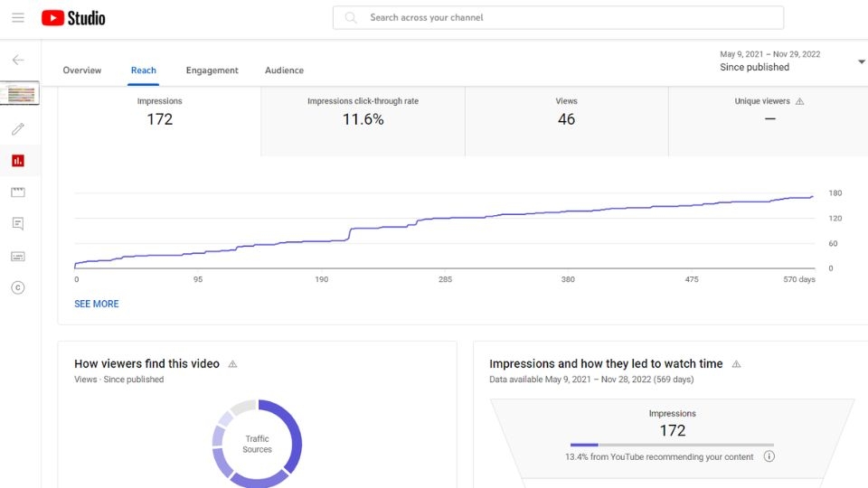Screen dimensions: 868x488
Task: Switch to the Engagement tab
Action: coord(212,70)
